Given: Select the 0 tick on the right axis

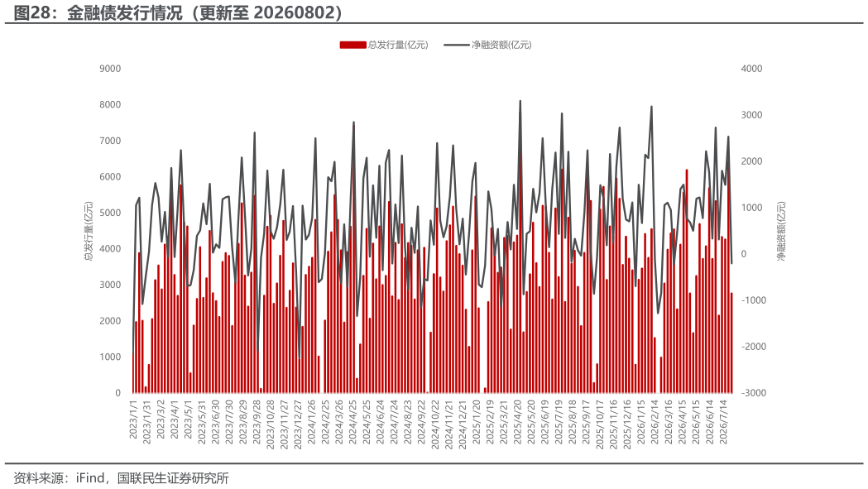Looking at the screenshot, I should tap(744, 254).
